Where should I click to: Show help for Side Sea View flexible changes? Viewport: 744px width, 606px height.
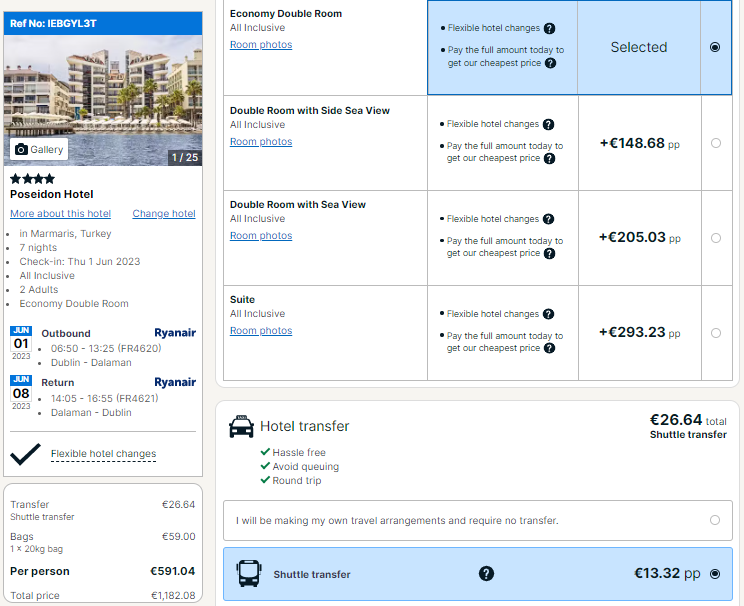click(x=549, y=124)
